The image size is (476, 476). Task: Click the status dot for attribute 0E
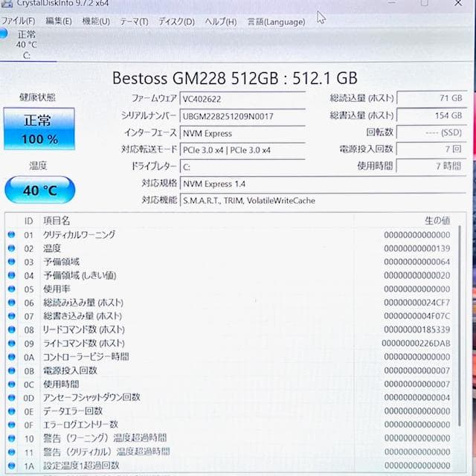[x=12, y=411]
